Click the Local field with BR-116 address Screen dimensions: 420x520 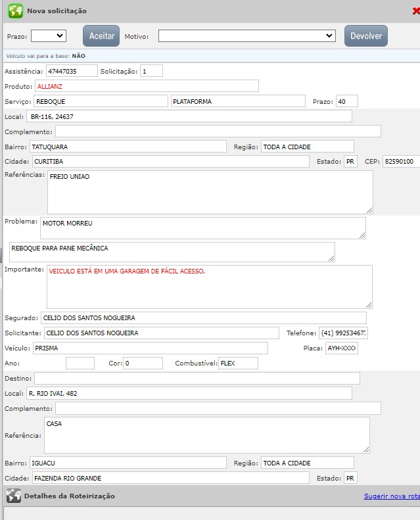coord(189,116)
